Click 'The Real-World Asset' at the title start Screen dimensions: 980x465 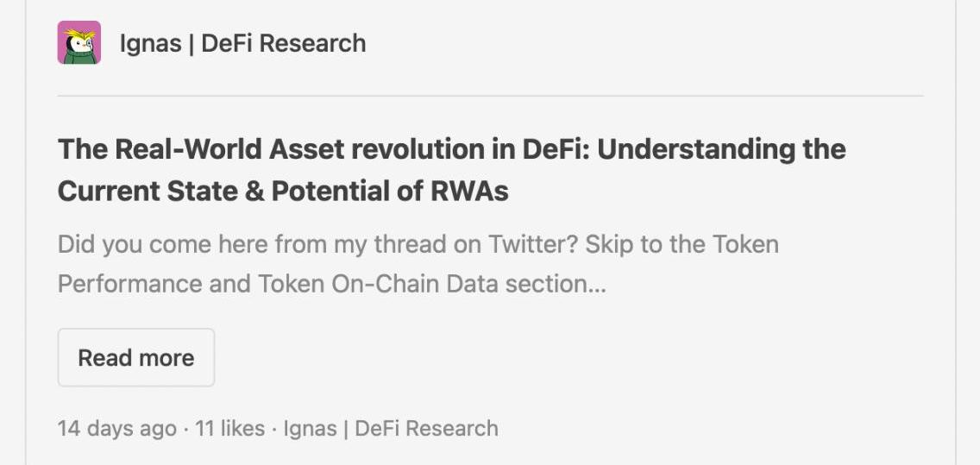coord(160,149)
